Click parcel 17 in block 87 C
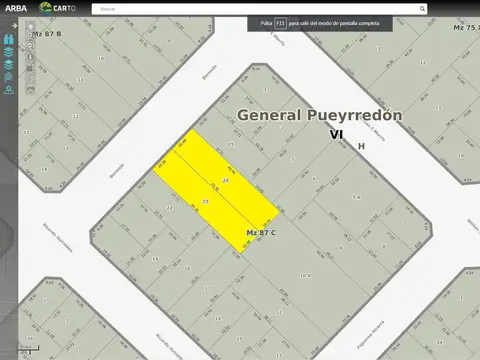Viewport: 480px width, 360px height. point(208,288)
